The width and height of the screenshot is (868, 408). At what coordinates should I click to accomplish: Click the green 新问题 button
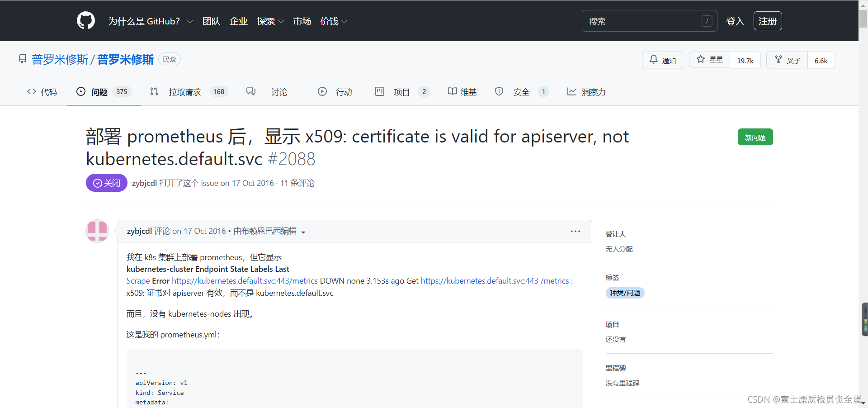[x=755, y=137]
